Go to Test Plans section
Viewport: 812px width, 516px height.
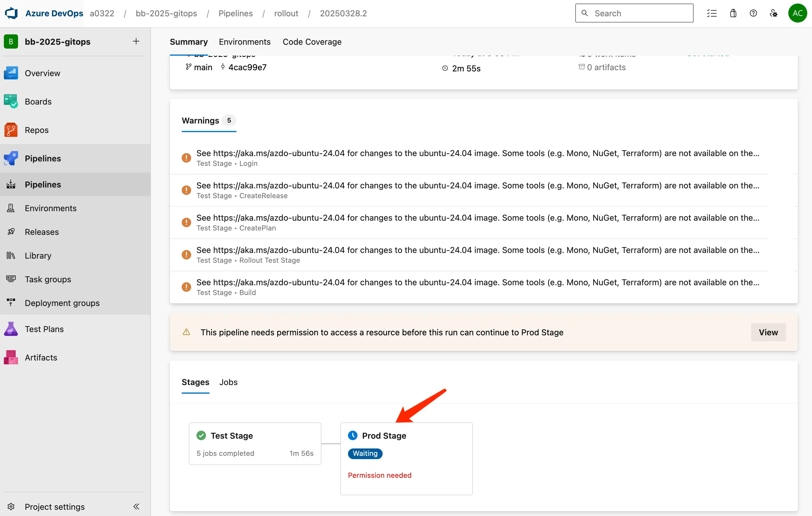pyautogui.click(x=44, y=329)
